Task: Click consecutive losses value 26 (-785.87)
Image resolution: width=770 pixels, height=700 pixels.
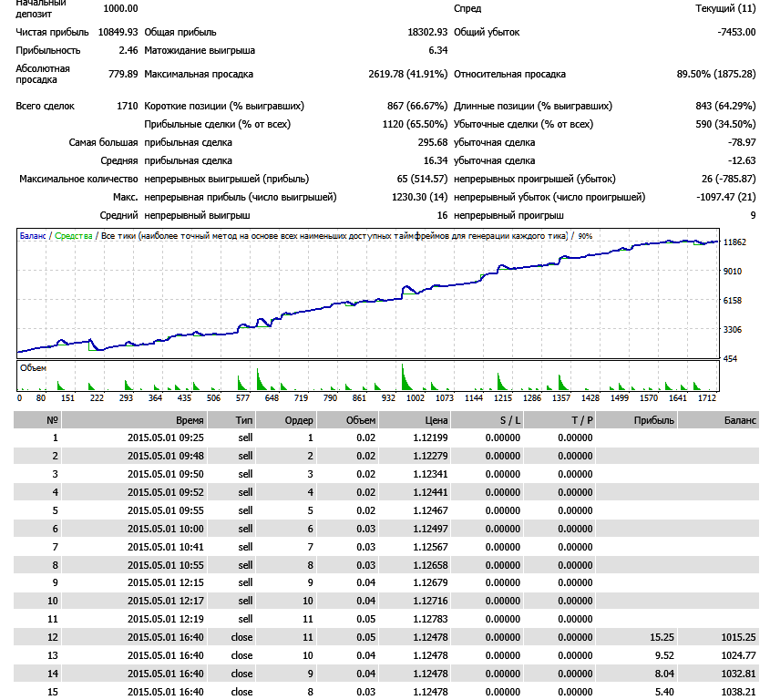Action: point(729,179)
